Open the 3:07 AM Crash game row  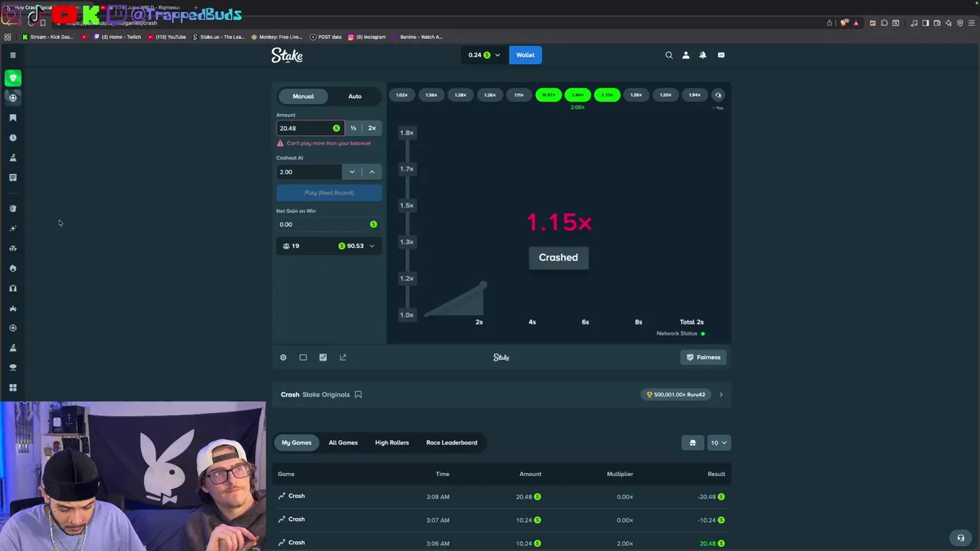pos(501,520)
